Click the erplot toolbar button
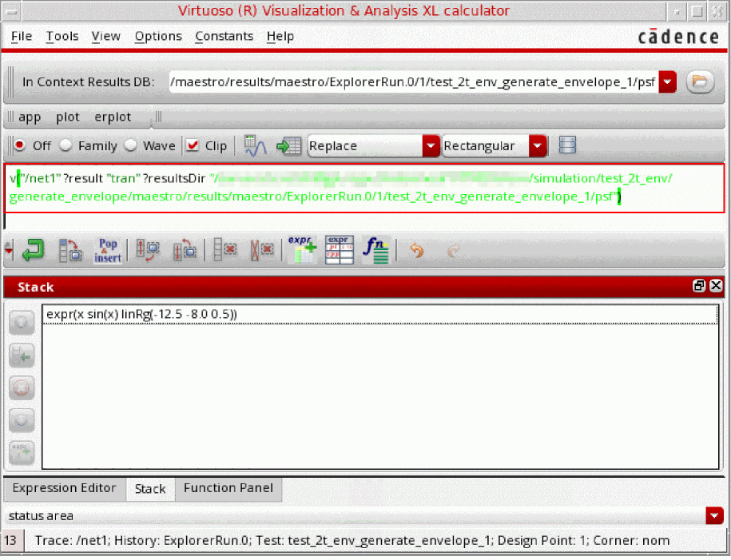 [x=113, y=117]
